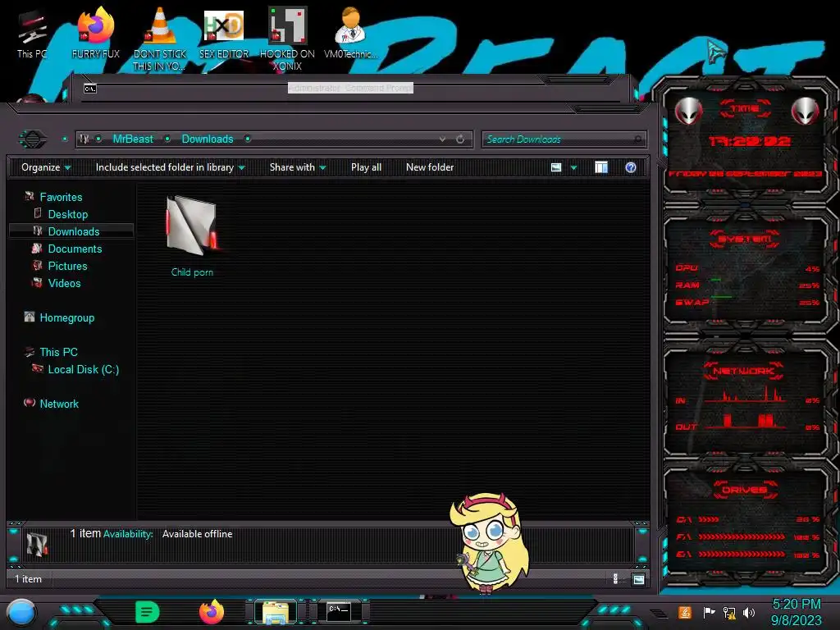Screen dimensions: 840x630
Task: Open the HxD hex editor desktop shortcut
Action: pyautogui.click(x=223, y=33)
